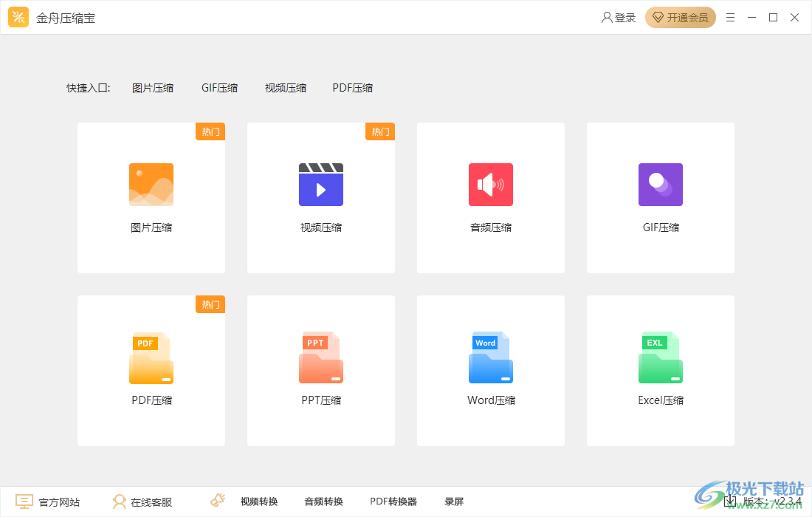Open the Excel压缩 EXL folder icon
Viewport: 812px width, 517px height.
click(661, 358)
